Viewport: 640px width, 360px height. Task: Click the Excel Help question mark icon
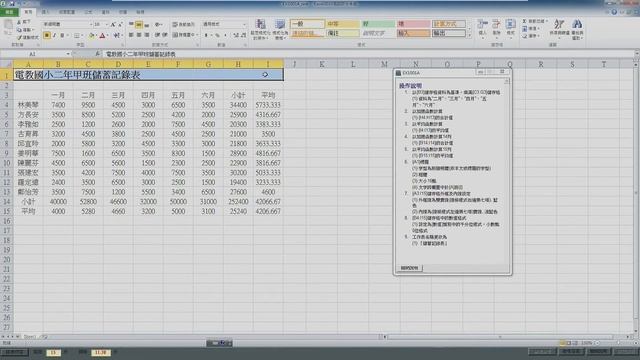614,12
